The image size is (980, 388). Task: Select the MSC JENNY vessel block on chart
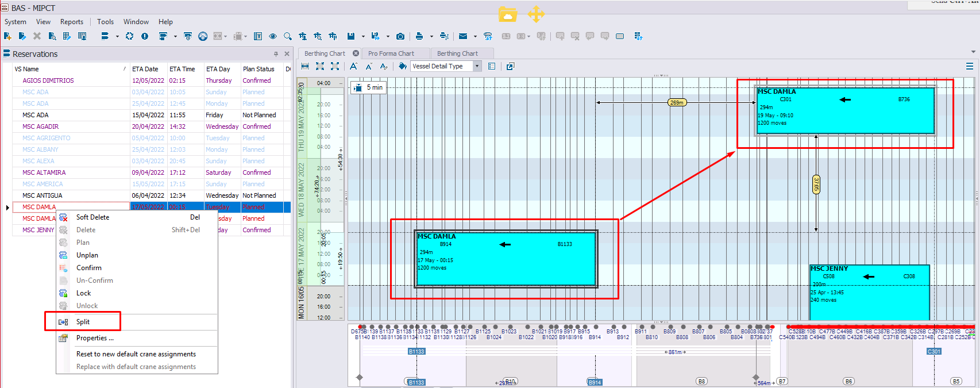[x=869, y=292]
